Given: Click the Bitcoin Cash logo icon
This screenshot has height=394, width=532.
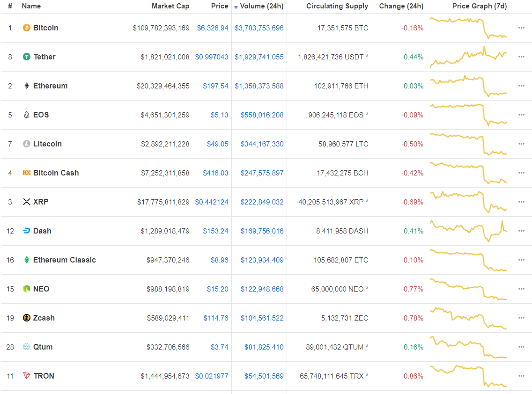Looking at the screenshot, I should (x=27, y=173).
